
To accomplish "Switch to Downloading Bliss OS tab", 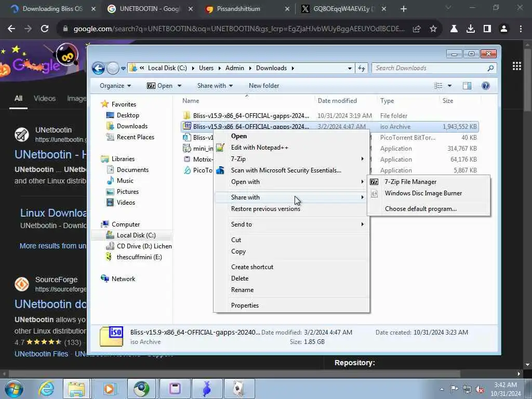I will click(x=51, y=9).
